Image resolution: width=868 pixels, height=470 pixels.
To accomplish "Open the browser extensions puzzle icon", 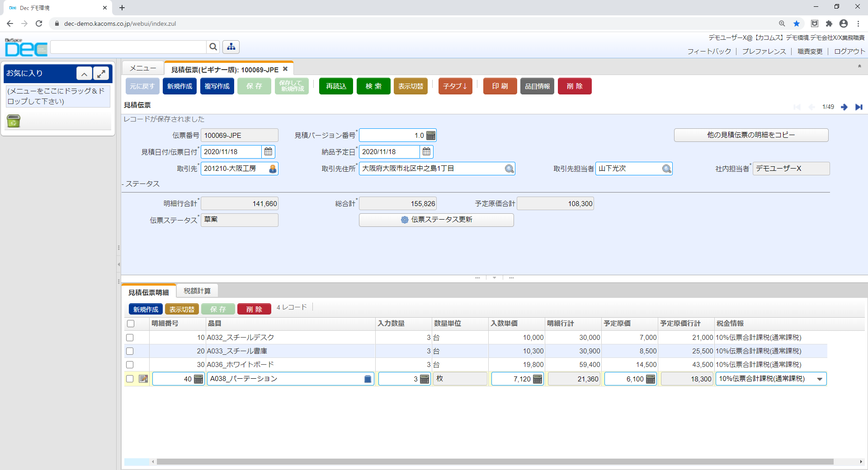I will click(829, 23).
